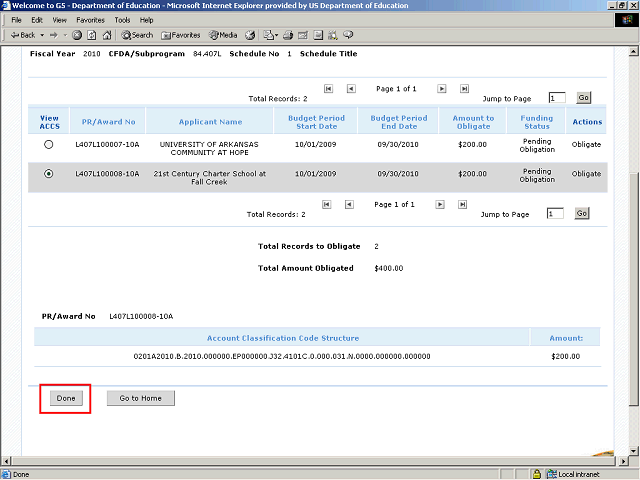The width and height of the screenshot is (640, 480).
Task: Click the Stop loading icon in toolbar
Action: [77, 35]
